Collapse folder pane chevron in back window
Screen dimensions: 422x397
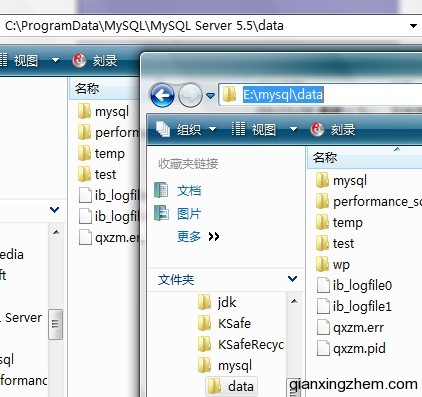pos(54,210)
